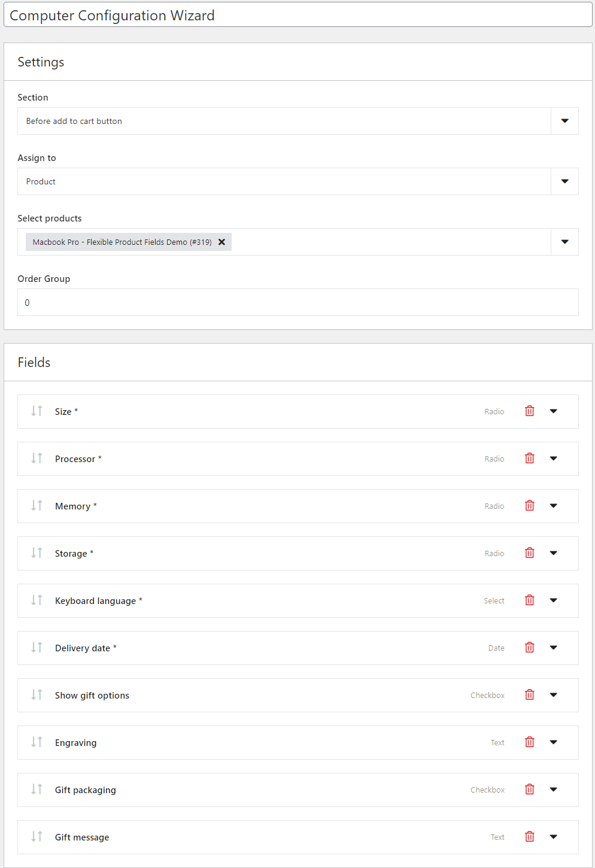
Task: Click the Memory field label
Action: (76, 506)
